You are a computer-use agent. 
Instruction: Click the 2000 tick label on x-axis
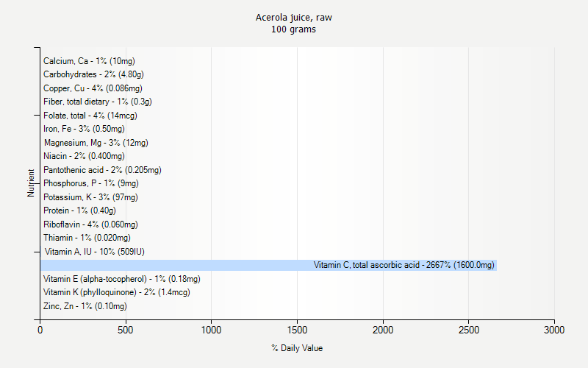383,330
